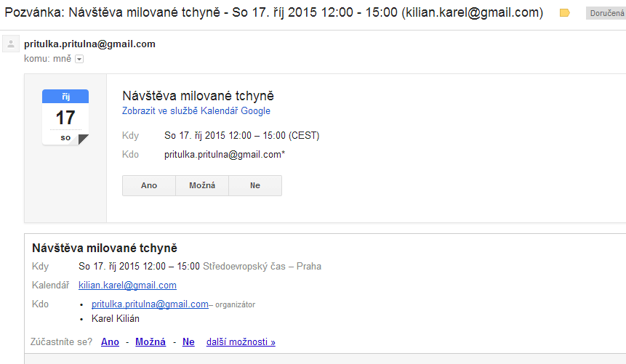Open the 'další možnosti »' link
626x364 pixels.
pyautogui.click(x=241, y=342)
